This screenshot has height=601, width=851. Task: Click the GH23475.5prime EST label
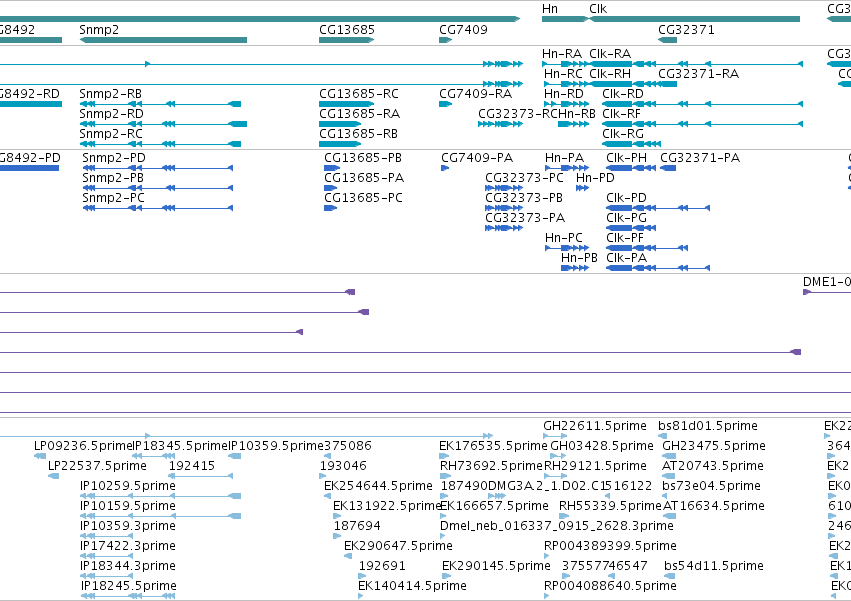tap(714, 446)
